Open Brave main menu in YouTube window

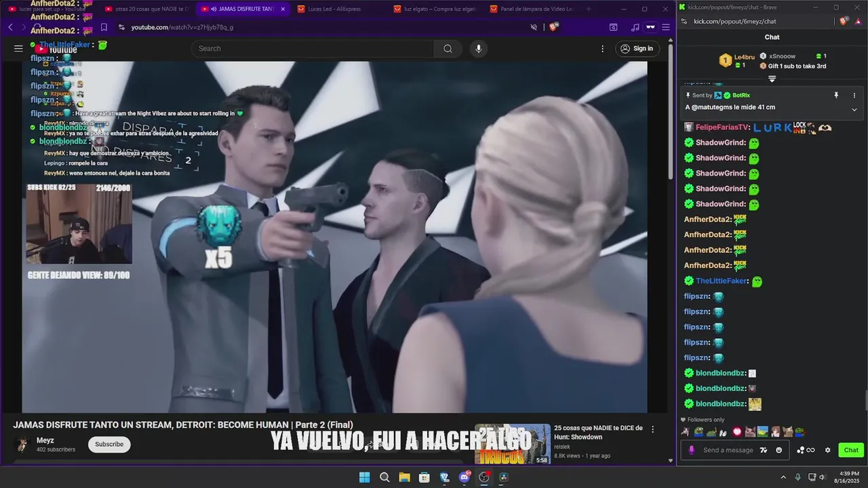pos(666,27)
